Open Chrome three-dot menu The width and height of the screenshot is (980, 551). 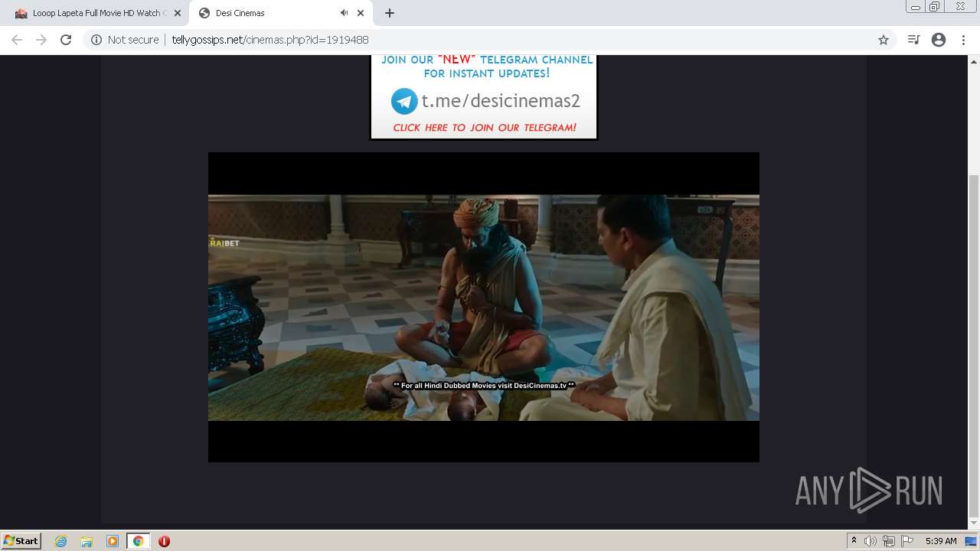point(963,40)
